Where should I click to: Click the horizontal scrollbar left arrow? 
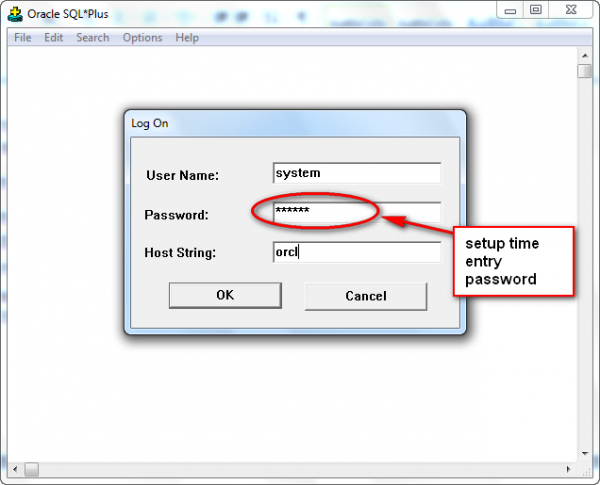15,469
